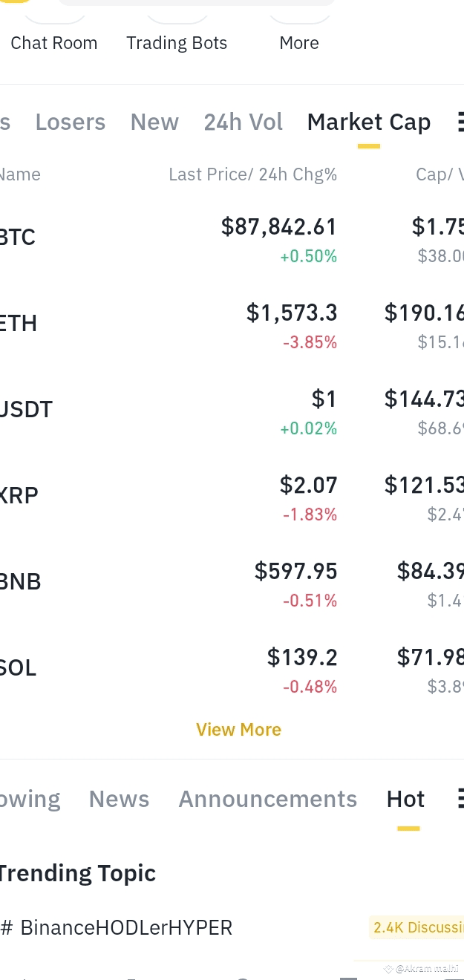Switch to the New tab
Screen dimensions: 464x980
(154, 122)
